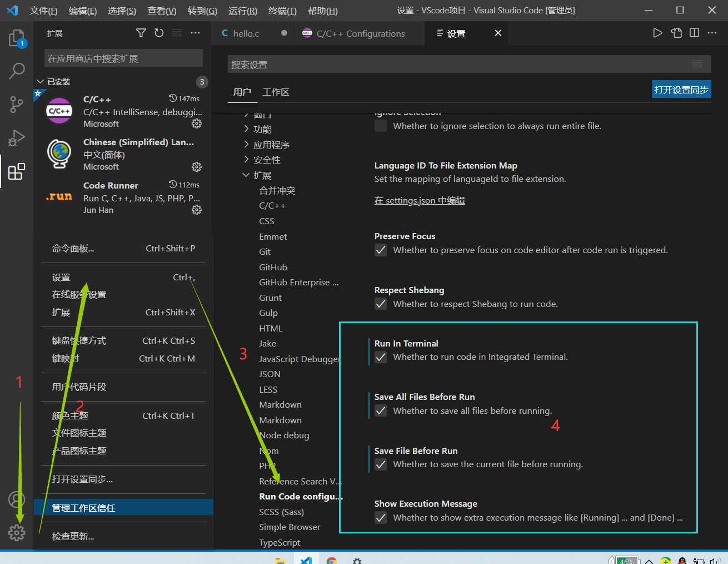Filter extensions with the funnel icon

tap(141, 33)
